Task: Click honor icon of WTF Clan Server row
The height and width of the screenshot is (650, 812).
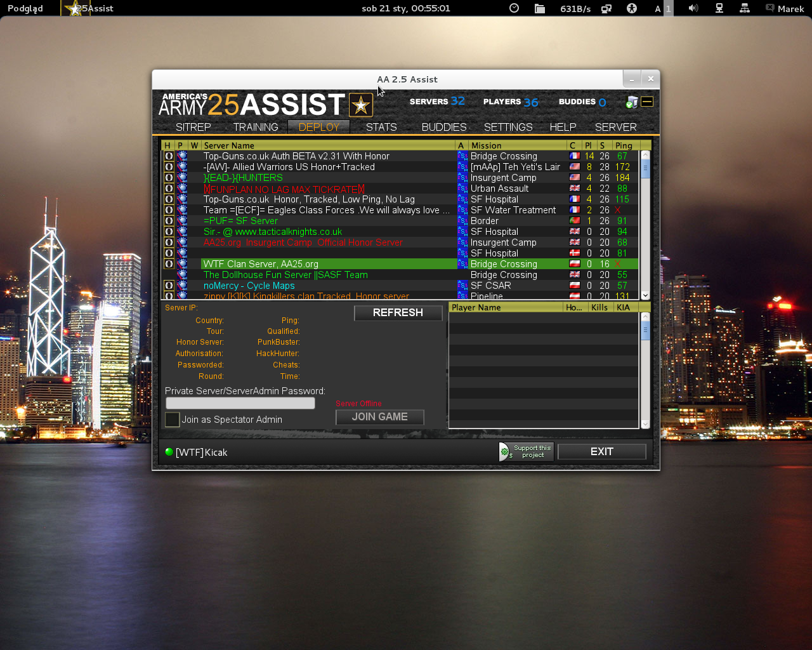Action: 169,264
